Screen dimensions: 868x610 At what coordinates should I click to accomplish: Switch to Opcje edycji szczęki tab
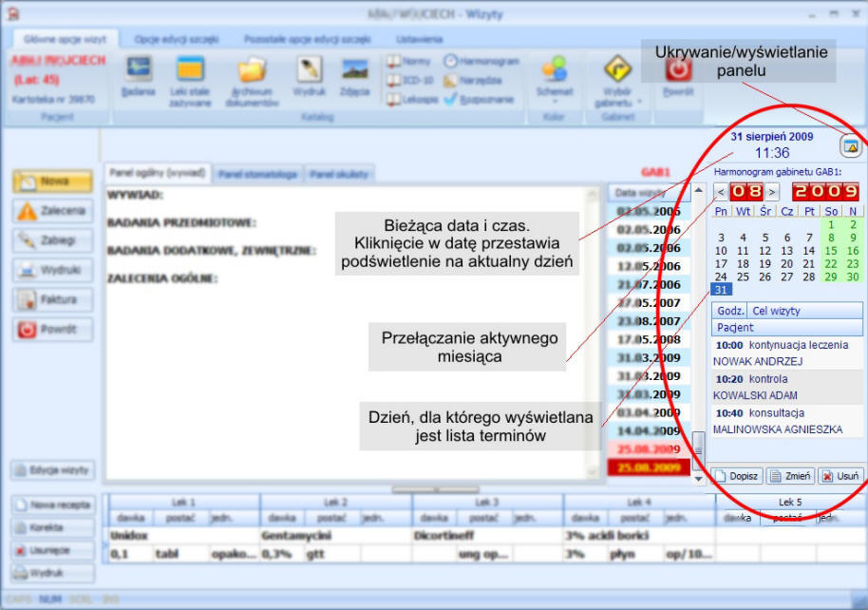click(177, 40)
